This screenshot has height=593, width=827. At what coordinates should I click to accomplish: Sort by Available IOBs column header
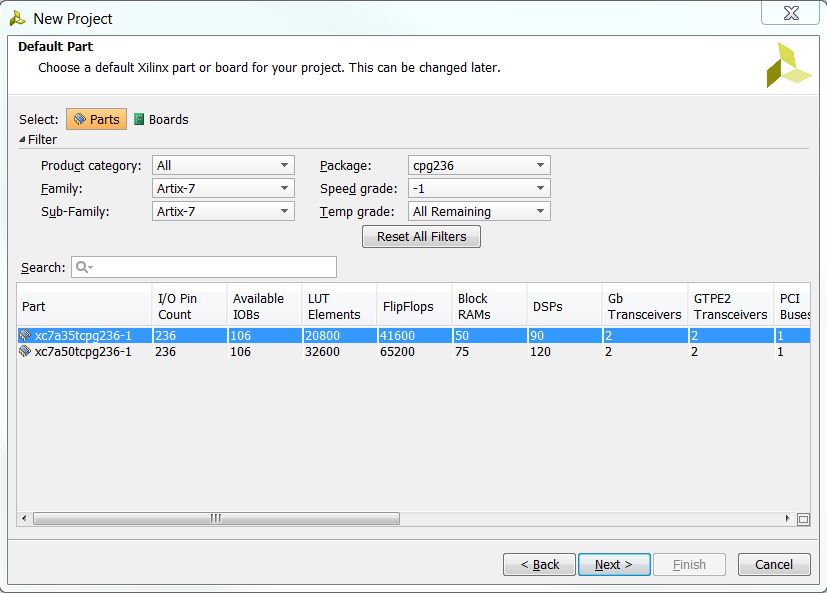pos(264,306)
